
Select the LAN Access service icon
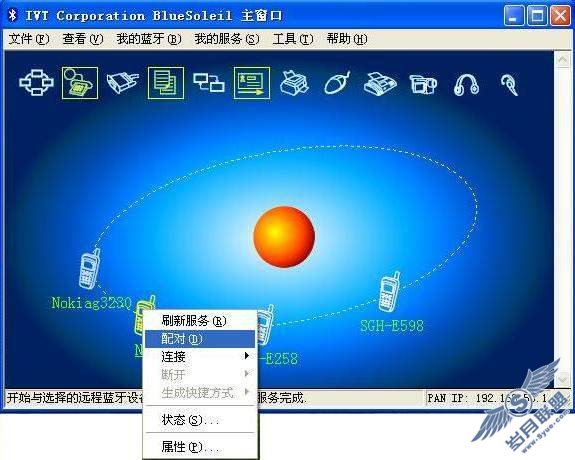pos(209,83)
